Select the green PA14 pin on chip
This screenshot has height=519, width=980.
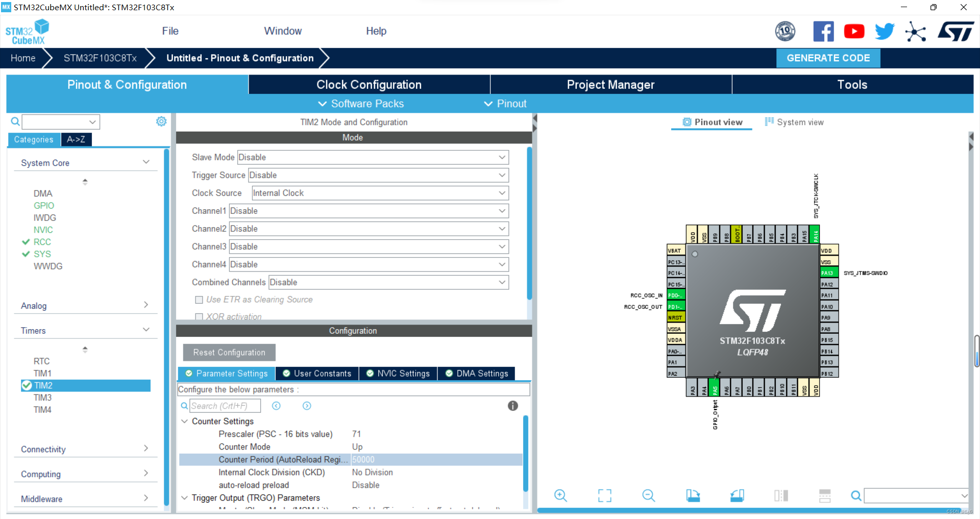(815, 234)
